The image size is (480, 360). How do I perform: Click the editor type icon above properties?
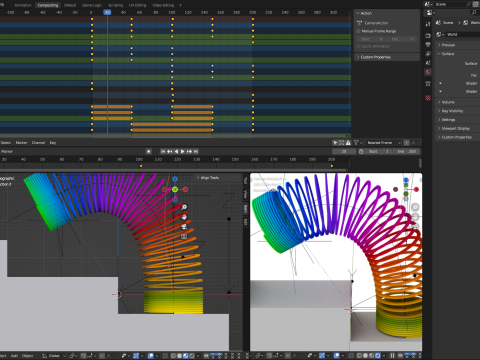tap(430, 13)
